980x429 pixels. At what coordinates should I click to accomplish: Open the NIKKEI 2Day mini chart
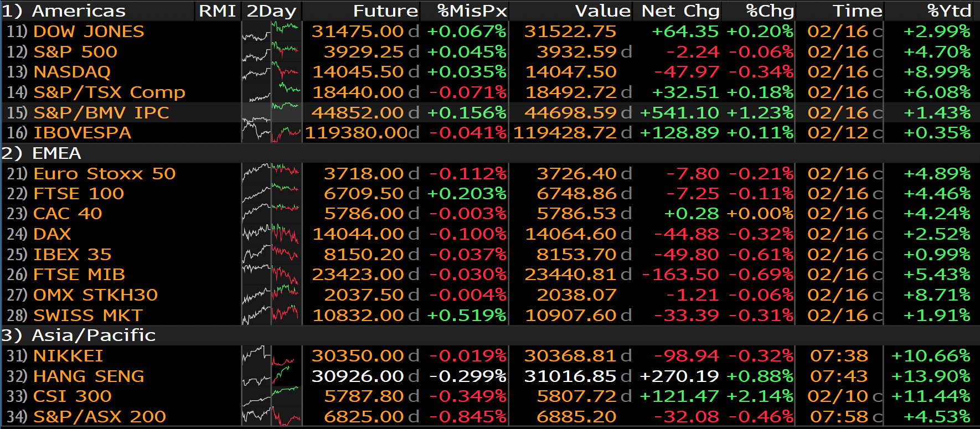click(271, 356)
